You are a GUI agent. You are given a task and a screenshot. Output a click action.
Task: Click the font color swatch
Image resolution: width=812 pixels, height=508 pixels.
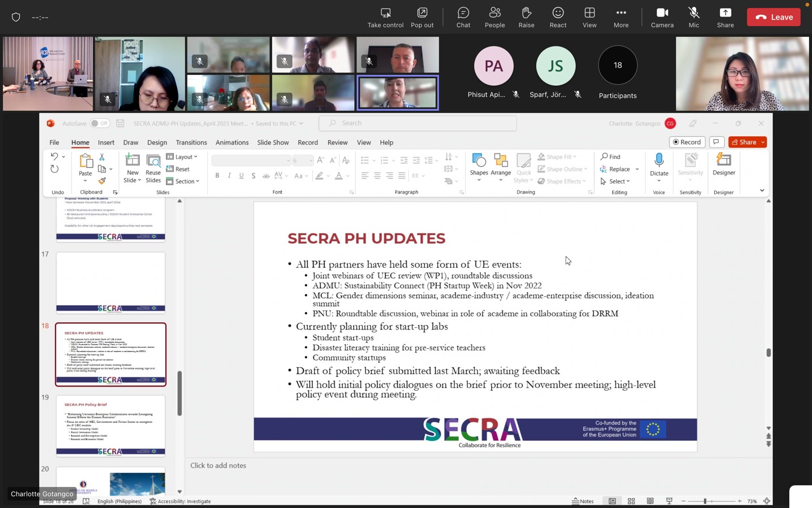pyautogui.click(x=338, y=176)
